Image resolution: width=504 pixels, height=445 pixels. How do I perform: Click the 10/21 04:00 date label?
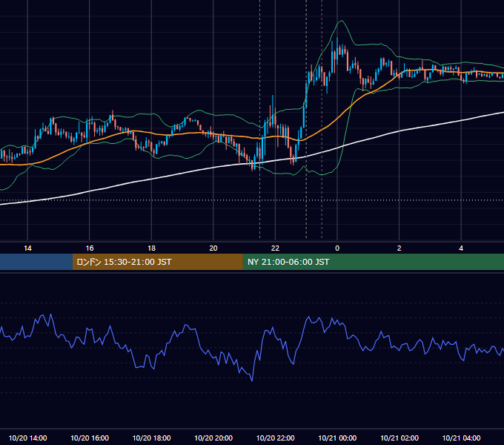click(461, 438)
